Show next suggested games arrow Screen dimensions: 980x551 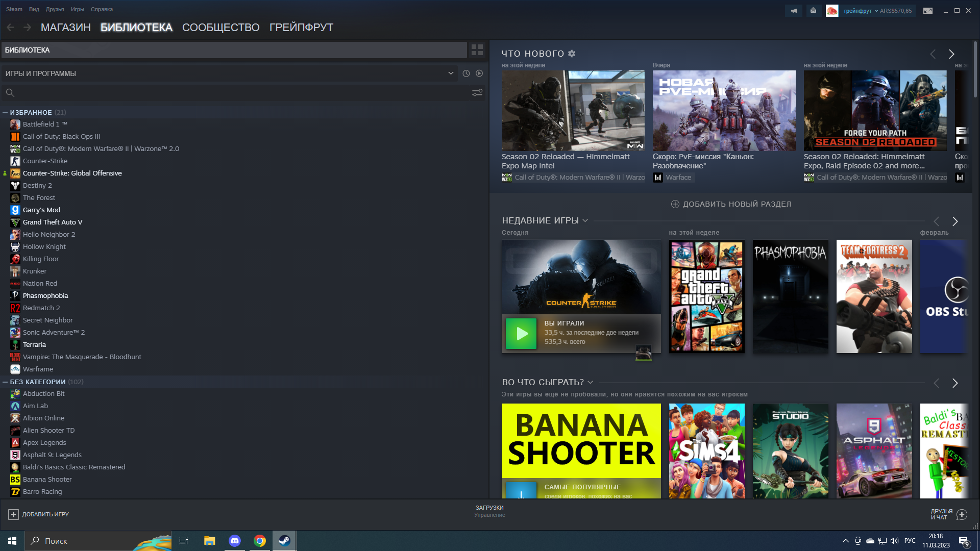coord(955,383)
